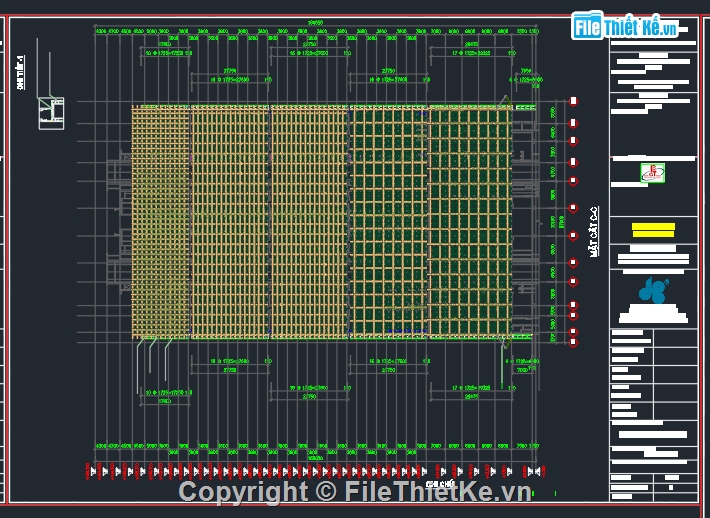This screenshot has height=518, width=710.
Task: Click the leftmost red axis marker in bottom row
Action: [x=93, y=470]
